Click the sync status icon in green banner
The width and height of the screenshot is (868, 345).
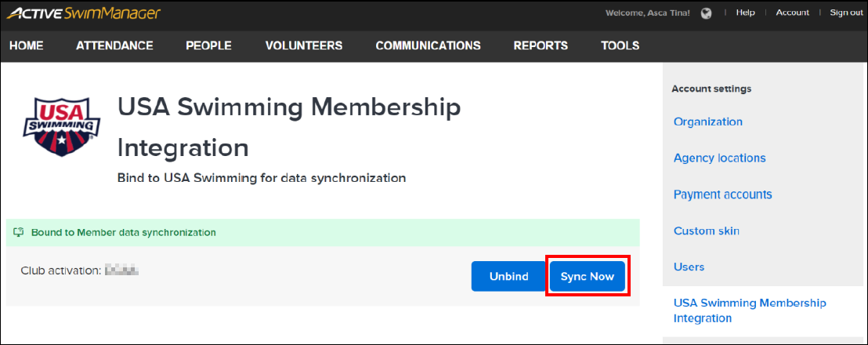click(20, 232)
